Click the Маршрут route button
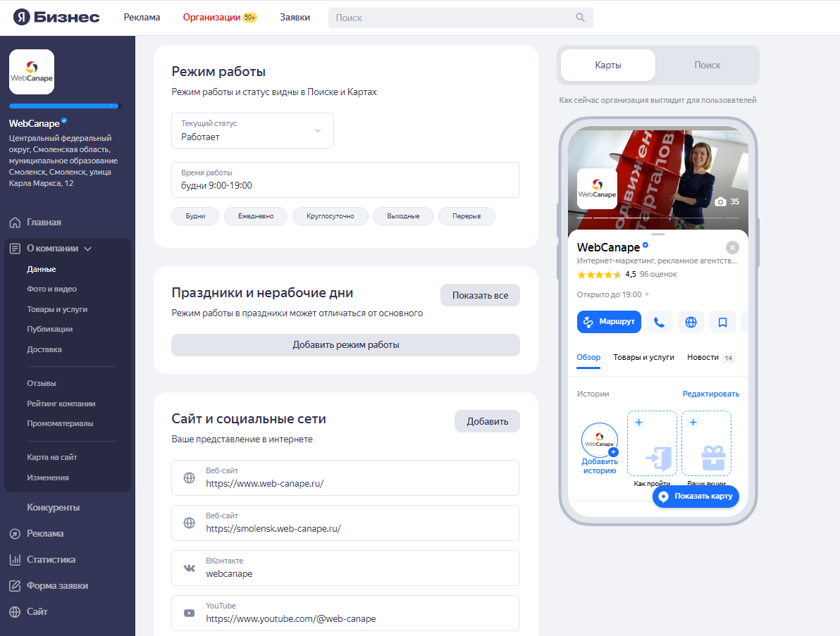Image resolution: width=840 pixels, height=636 pixels. pos(609,322)
